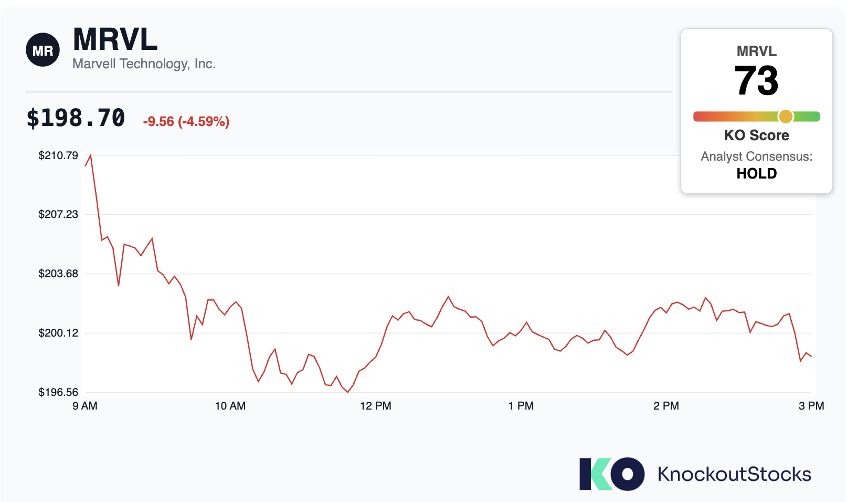
Task: Click the KO logo icon
Action: [x=612, y=474]
